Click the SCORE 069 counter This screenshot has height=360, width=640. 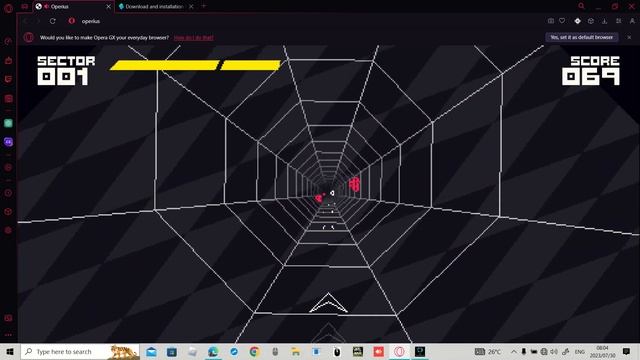591,71
